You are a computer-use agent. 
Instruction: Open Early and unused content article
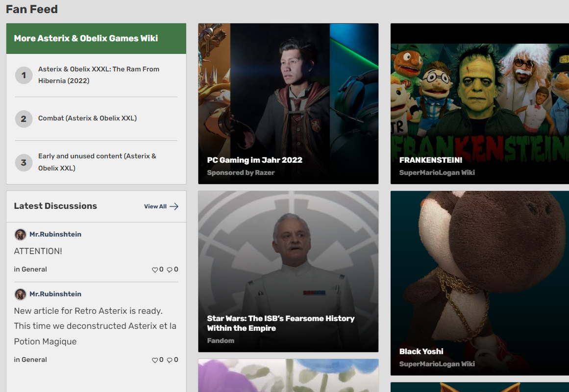click(x=97, y=162)
